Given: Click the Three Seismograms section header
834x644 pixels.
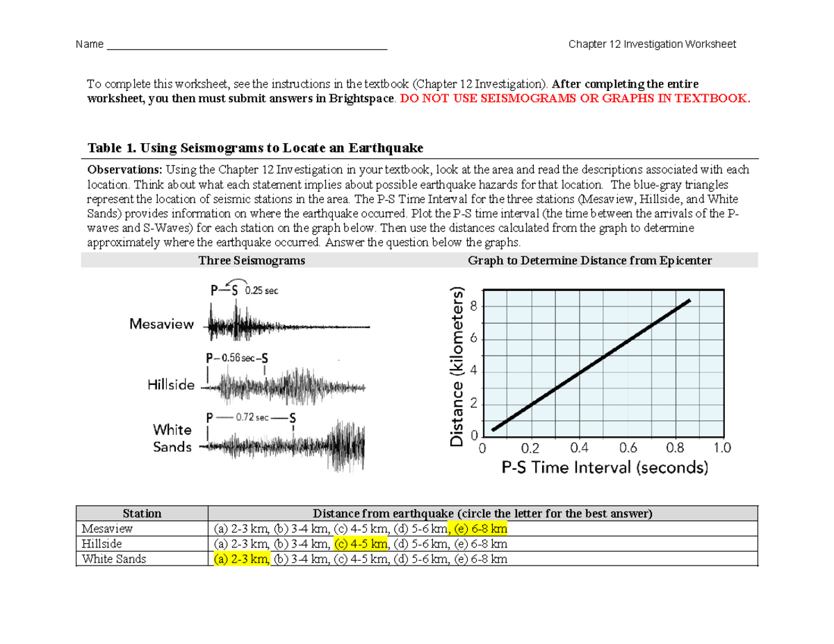Looking at the screenshot, I should click(252, 261).
